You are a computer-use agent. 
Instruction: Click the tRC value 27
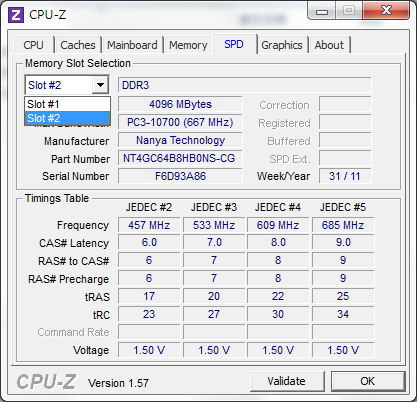[214, 314]
